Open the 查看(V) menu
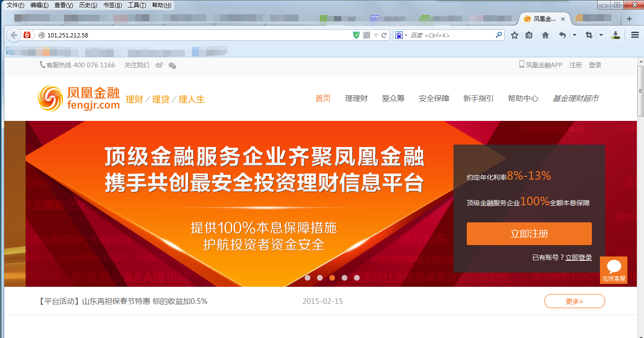Screen dimensions: 644x338 [x=63, y=5]
